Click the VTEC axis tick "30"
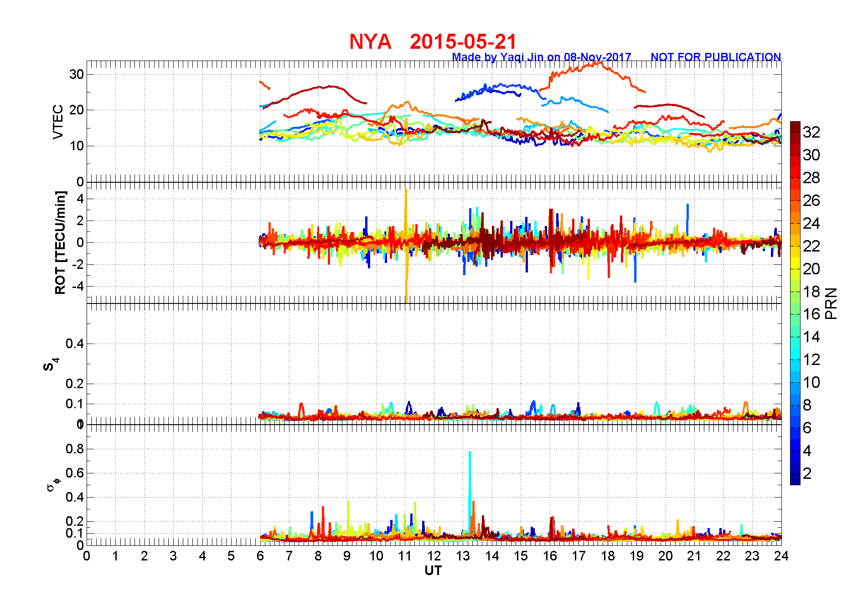This screenshot has height=606, width=868. tap(77, 74)
